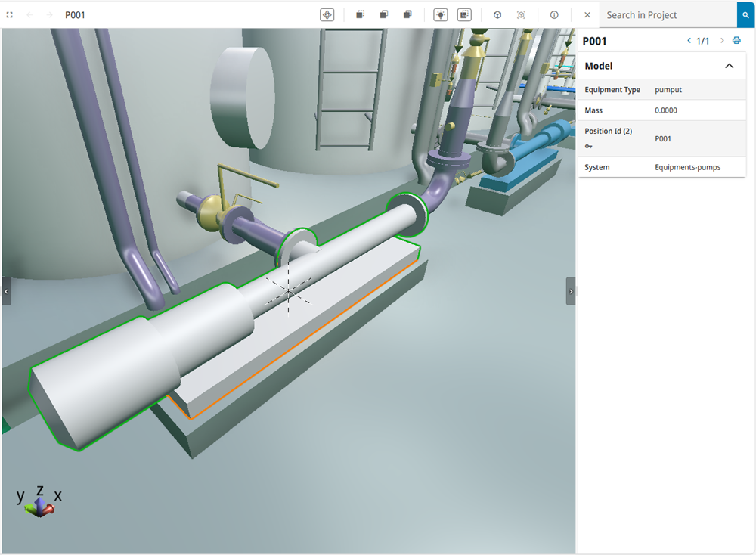
Task: Collapse the left side panel handle
Action: (6, 291)
